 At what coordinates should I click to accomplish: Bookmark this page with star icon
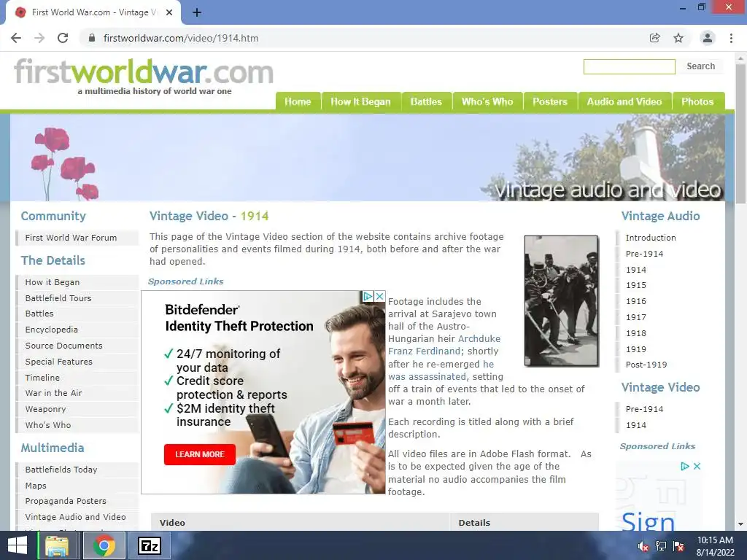(x=678, y=38)
